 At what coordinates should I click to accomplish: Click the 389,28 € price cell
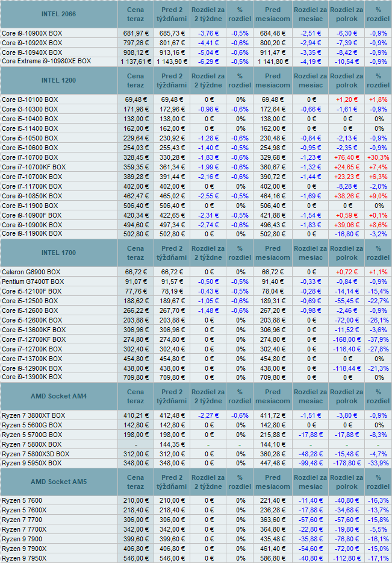pos(136,177)
